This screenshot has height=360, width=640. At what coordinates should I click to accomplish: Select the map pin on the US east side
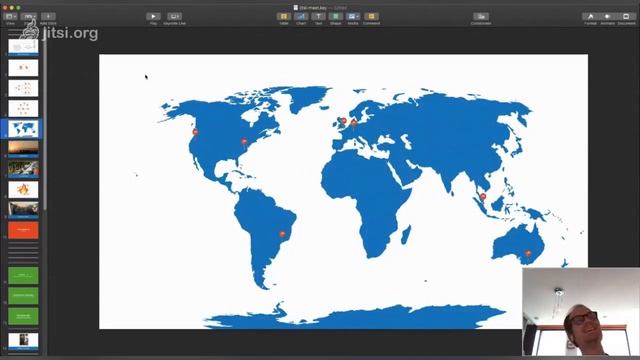pos(244,142)
